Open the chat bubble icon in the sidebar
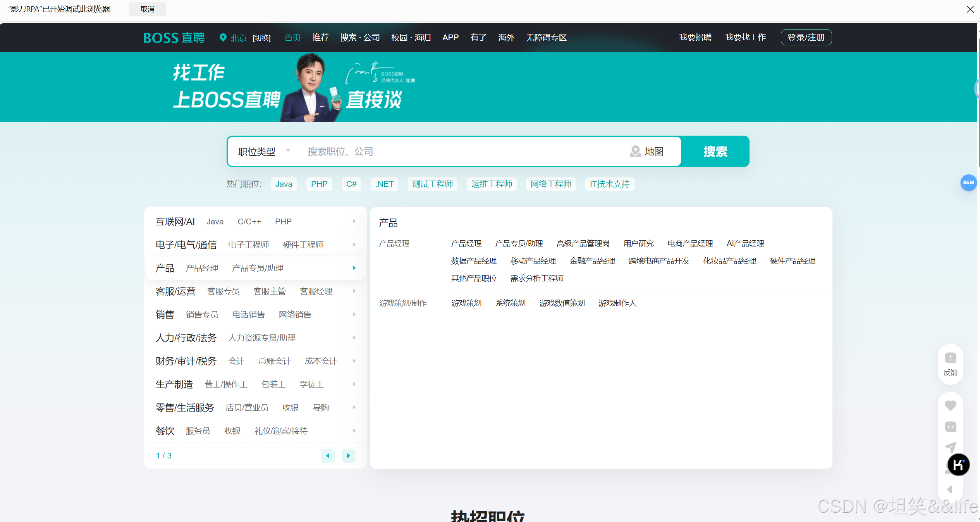The width and height of the screenshot is (980, 522). (950, 427)
